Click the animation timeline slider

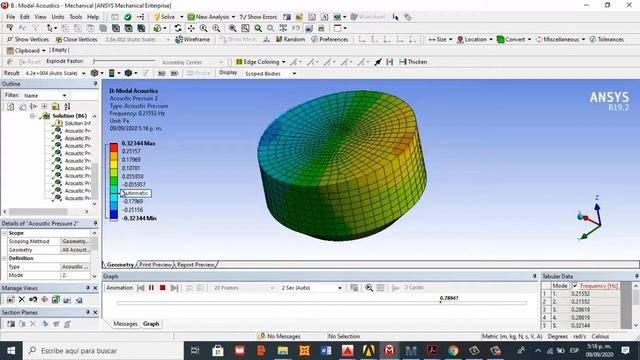coord(322,303)
